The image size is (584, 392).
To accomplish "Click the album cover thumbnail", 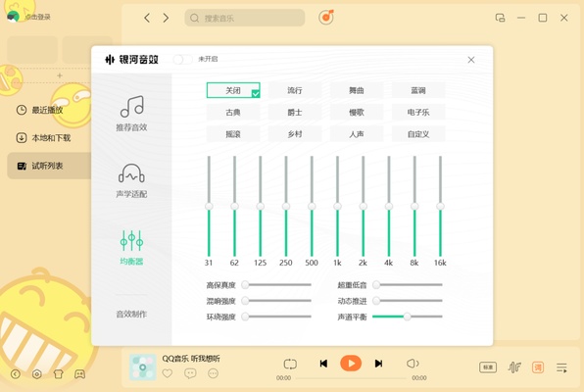I will click(143, 367).
